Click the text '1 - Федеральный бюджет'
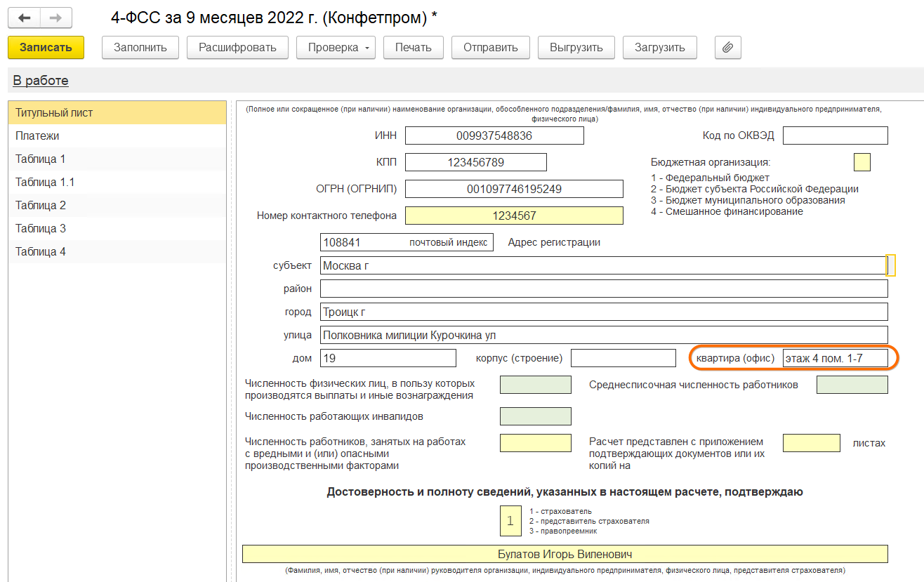 point(710,178)
